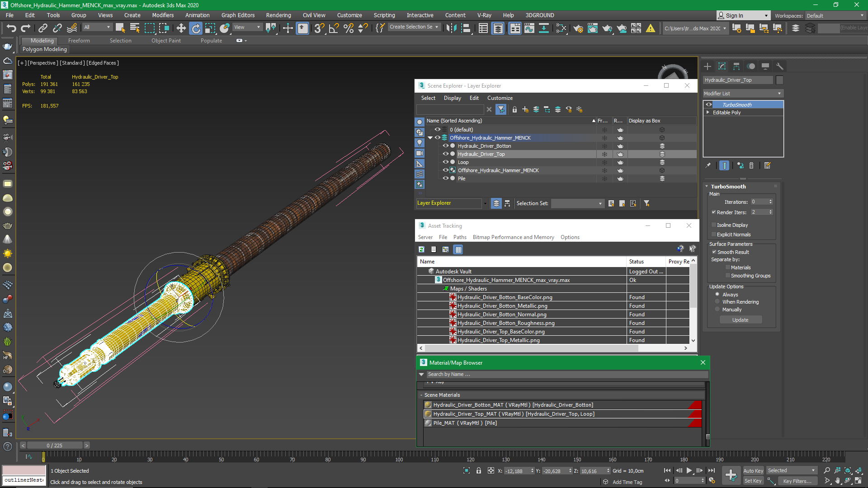868x488 pixels.
Task: Open the Utilities wrench panel icon
Action: click(x=779, y=66)
